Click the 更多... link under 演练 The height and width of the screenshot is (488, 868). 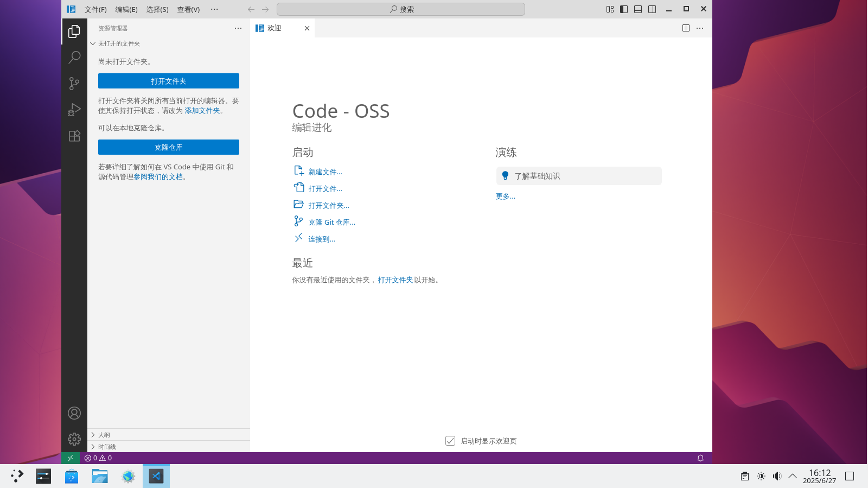coord(506,197)
